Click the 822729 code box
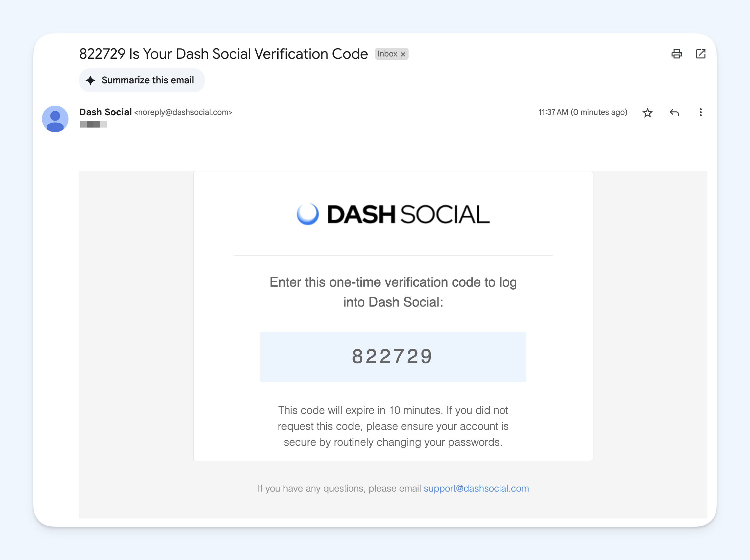The height and width of the screenshot is (560, 750). pos(393,357)
